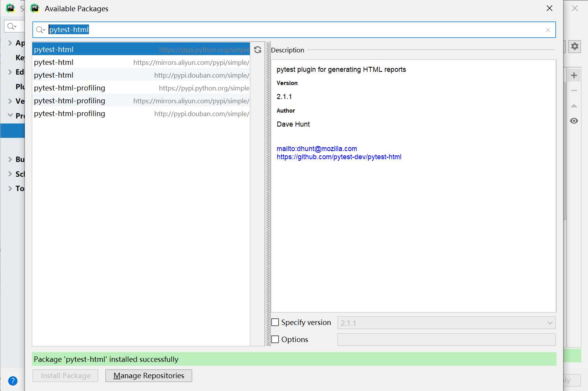Enable the Specify version checkbox
The height and width of the screenshot is (391, 588).
(275, 322)
